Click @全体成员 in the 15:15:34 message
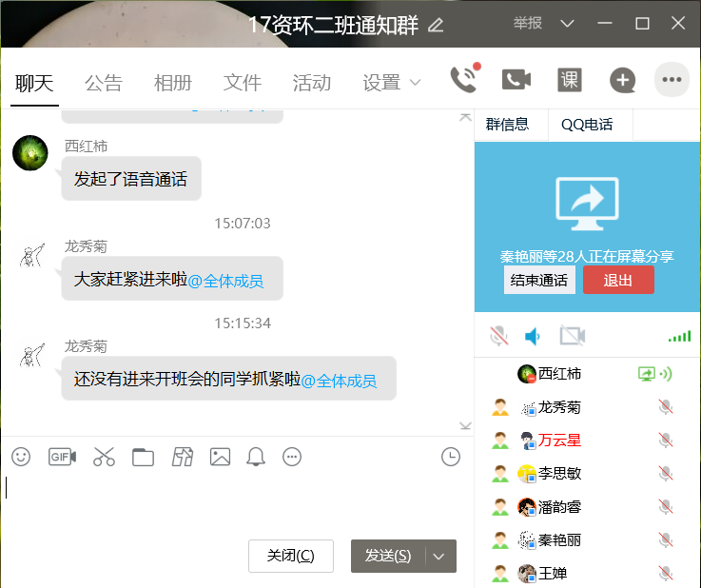701x588 pixels. coord(339,381)
